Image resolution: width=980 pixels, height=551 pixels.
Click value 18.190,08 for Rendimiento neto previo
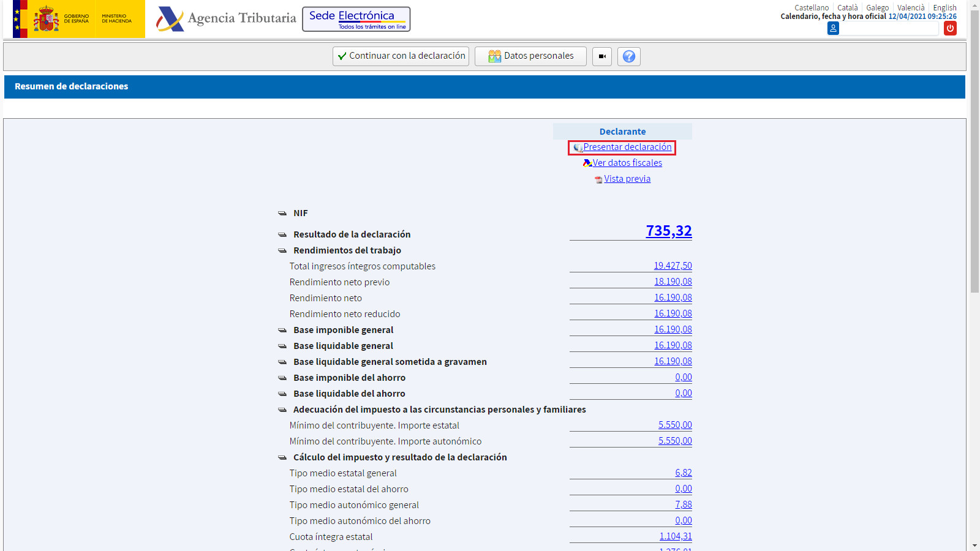click(673, 282)
